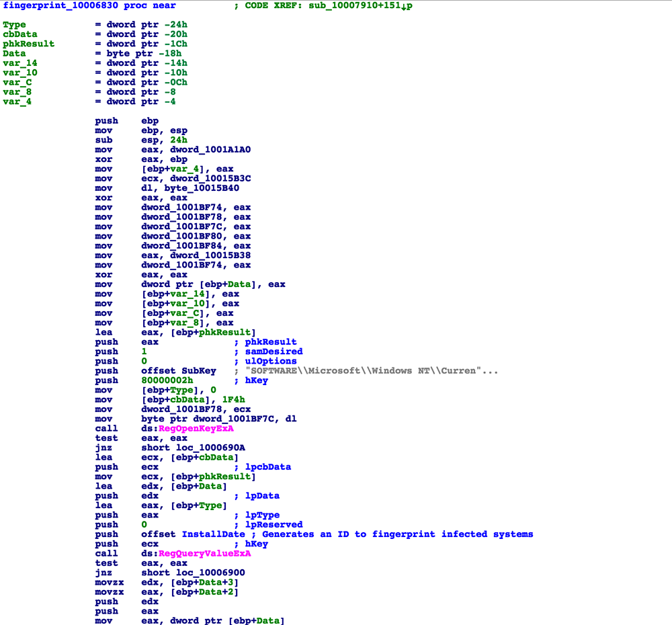Click [ebp+cbData] in the 'lea ecx' line
The width and height of the screenshot is (672, 625).
point(204,458)
